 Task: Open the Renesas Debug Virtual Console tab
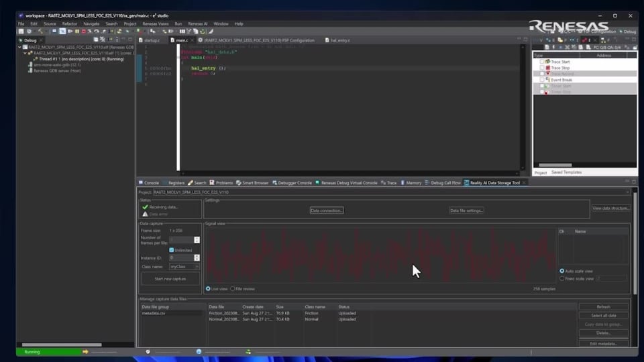[x=346, y=183]
